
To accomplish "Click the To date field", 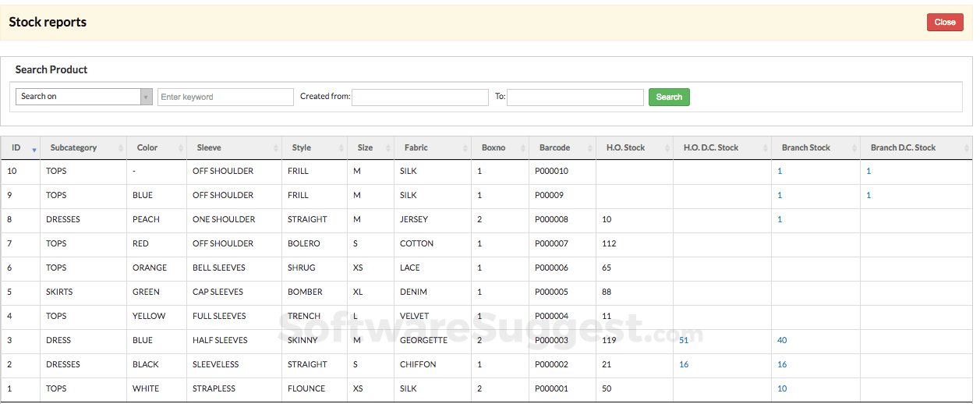I will click(x=575, y=97).
